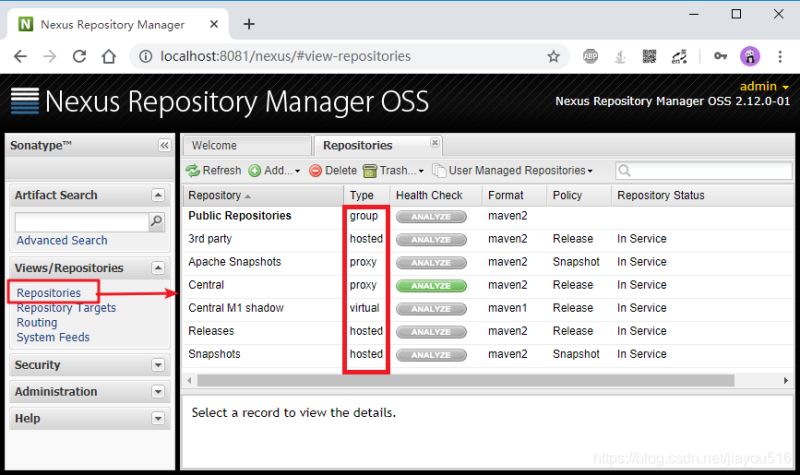This screenshot has width=800, height=475.
Task: Click Analyze for Apache Snapshots
Action: point(431,262)
